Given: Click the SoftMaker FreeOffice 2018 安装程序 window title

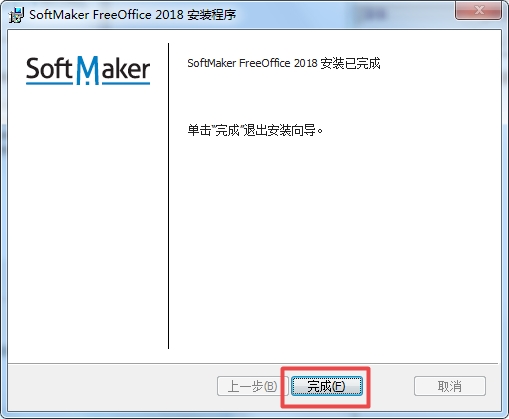Looking at the screenshot, I should [x=132, y=15].
